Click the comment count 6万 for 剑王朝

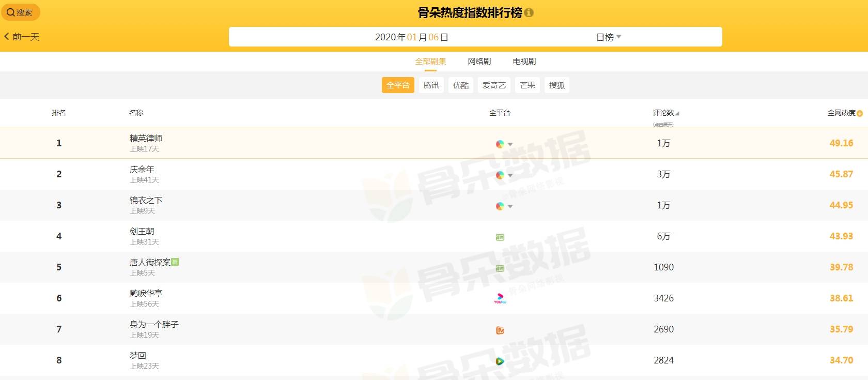click(x=663, y=236)
